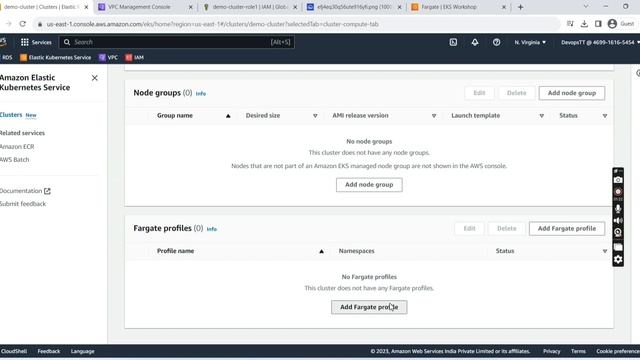Screen dimensions: 640x360
Task: Open the DevopsTT account dropdown
Action: [x=600, y=42]
